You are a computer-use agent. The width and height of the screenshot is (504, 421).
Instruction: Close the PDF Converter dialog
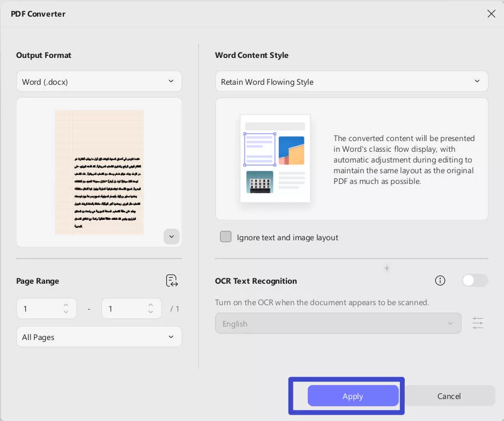491,13
